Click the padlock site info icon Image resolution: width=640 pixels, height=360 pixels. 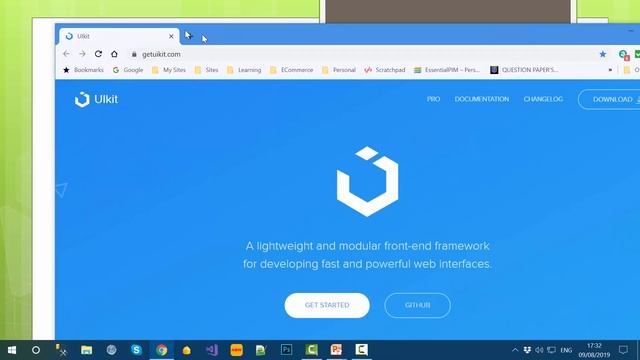[x=134, y=54]
